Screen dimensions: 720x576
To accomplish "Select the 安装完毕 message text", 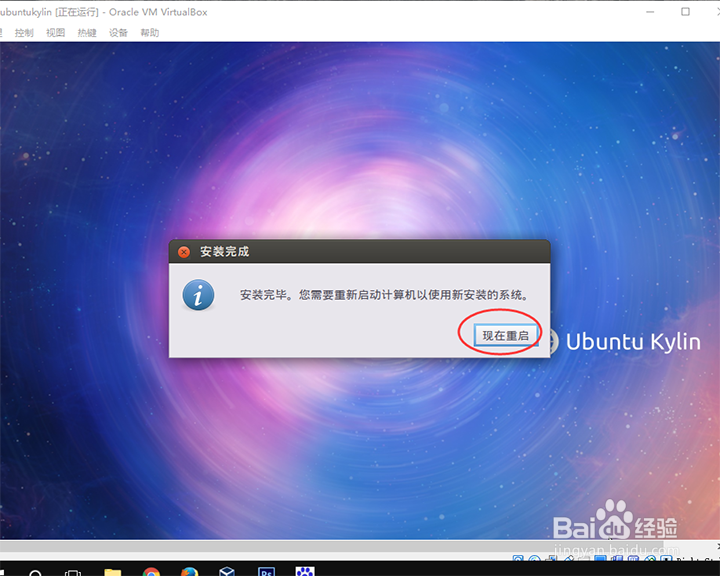I will [384, 295].
